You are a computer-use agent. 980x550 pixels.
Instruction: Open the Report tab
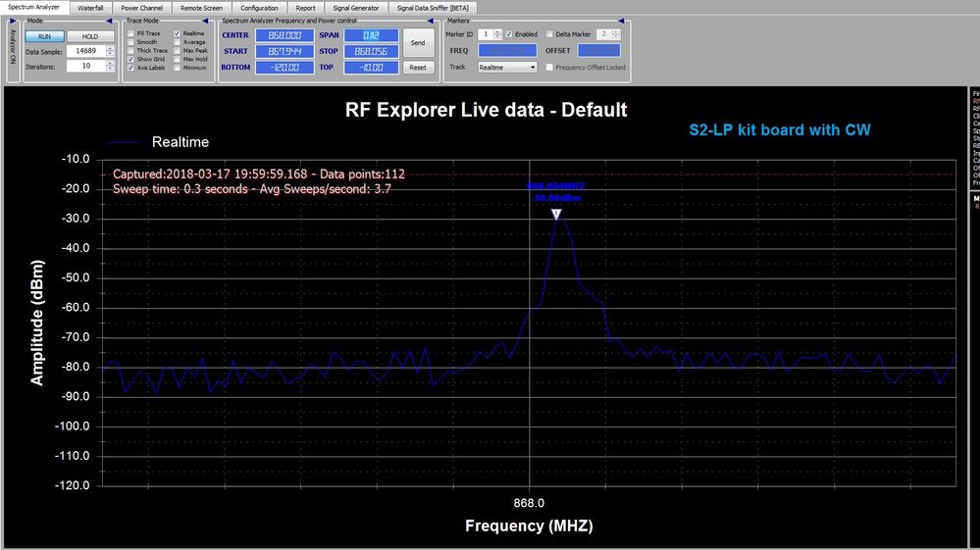point(306,8)
